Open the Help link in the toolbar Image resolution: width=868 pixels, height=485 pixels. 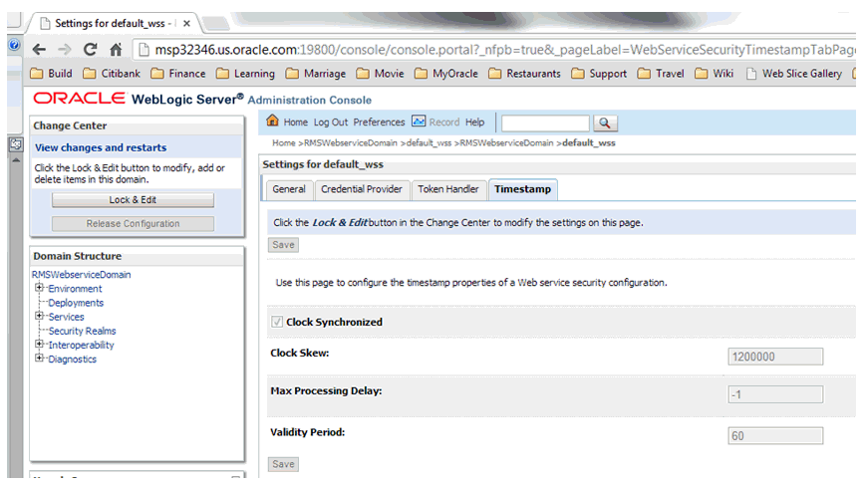click(x=474, y=122)
